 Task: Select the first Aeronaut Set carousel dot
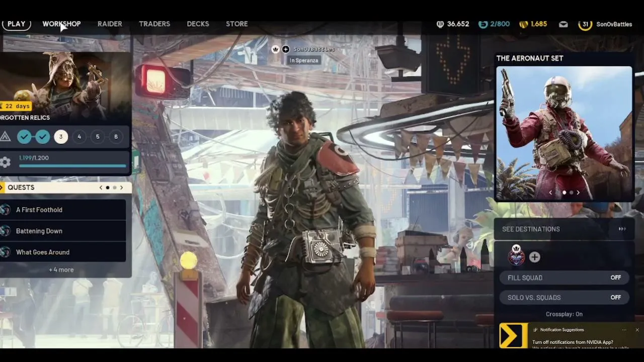pos(564,193)
